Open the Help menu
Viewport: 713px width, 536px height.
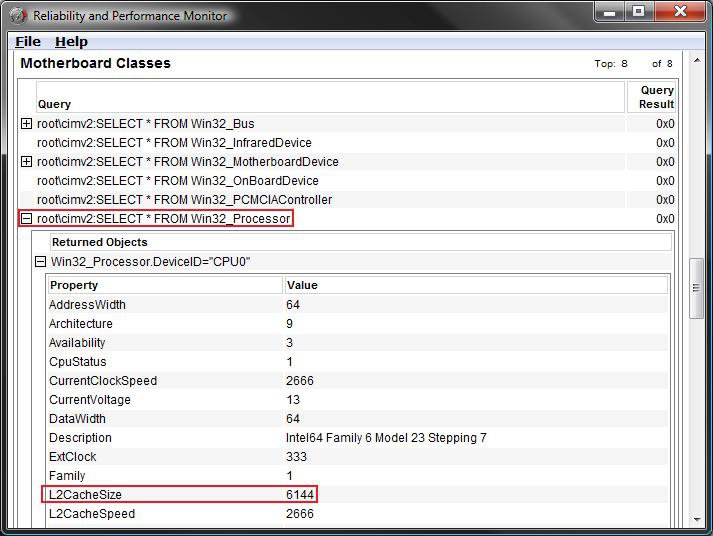pos(71,41)
